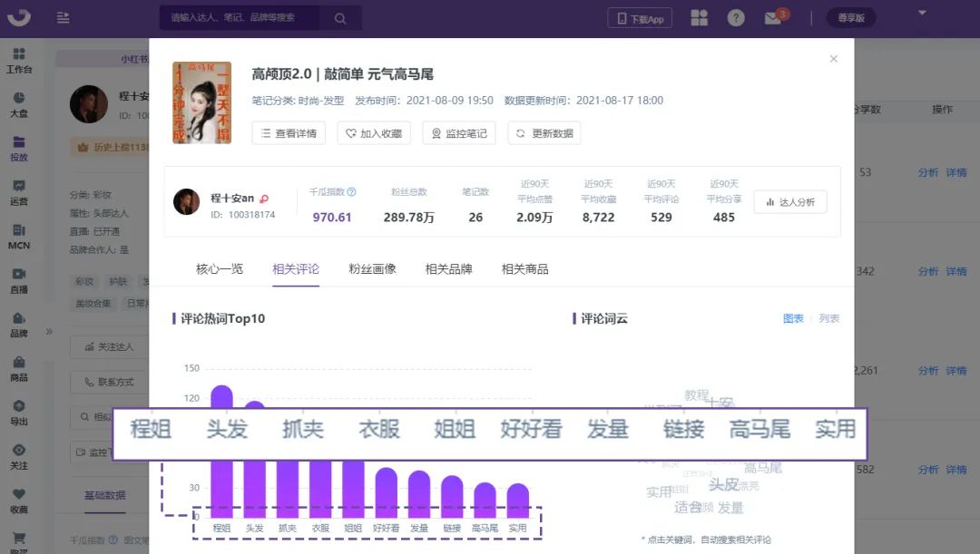Open the apps grid icon in the top bar

coord(699,17)
